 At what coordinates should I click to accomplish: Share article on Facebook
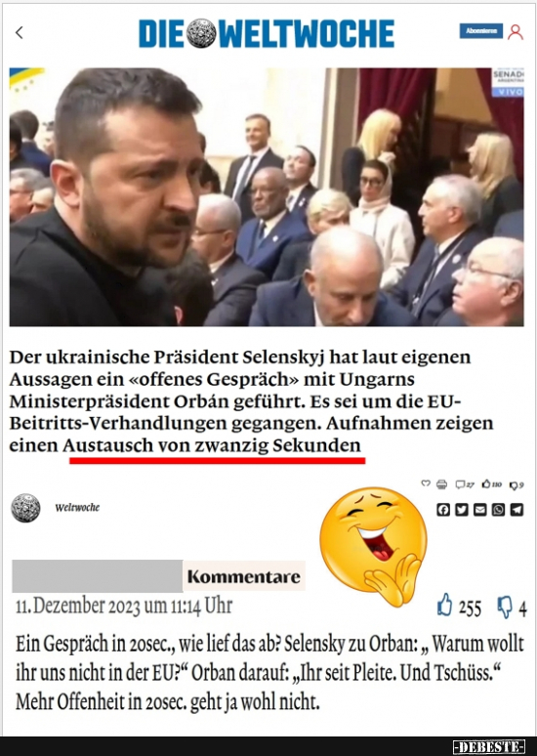pos(443,510)
